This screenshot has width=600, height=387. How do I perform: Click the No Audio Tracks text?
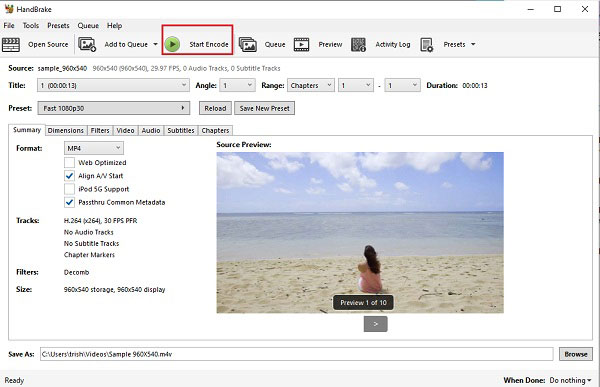pos(88,232)
